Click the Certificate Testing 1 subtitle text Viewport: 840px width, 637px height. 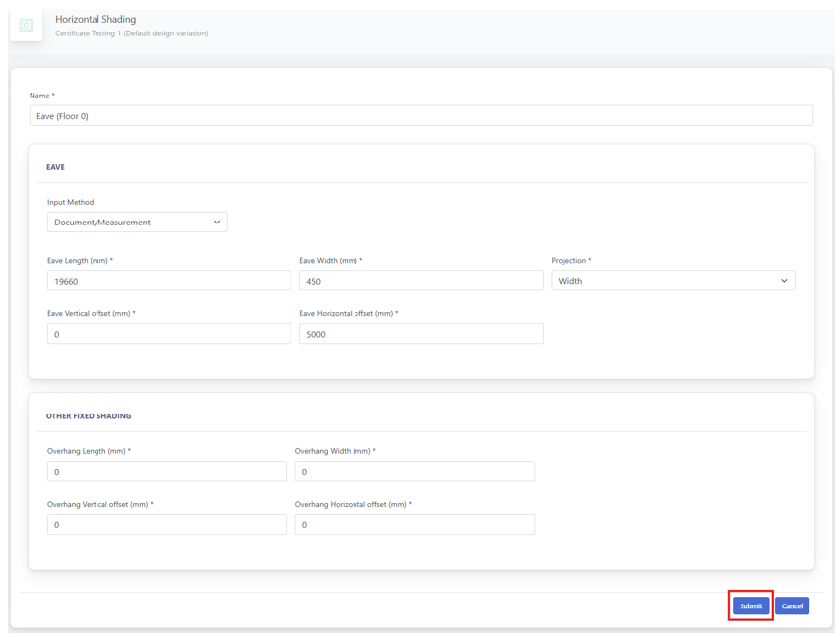(x=131, y=33)
